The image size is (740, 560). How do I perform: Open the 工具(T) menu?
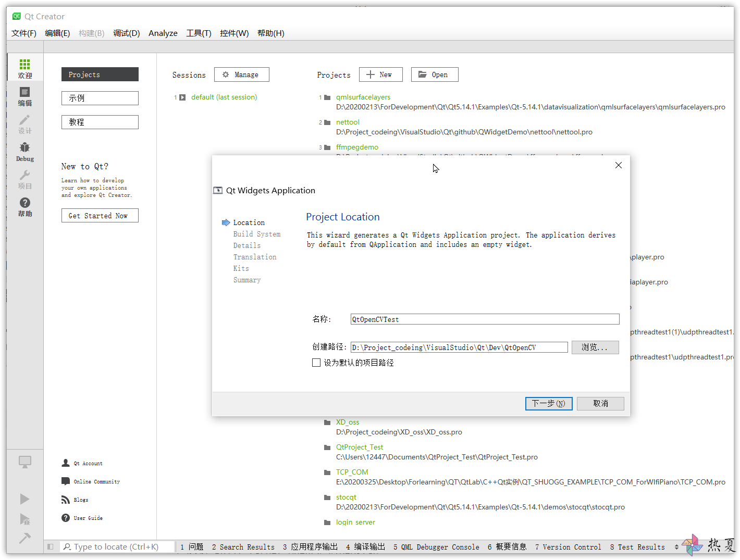point(199,33)
